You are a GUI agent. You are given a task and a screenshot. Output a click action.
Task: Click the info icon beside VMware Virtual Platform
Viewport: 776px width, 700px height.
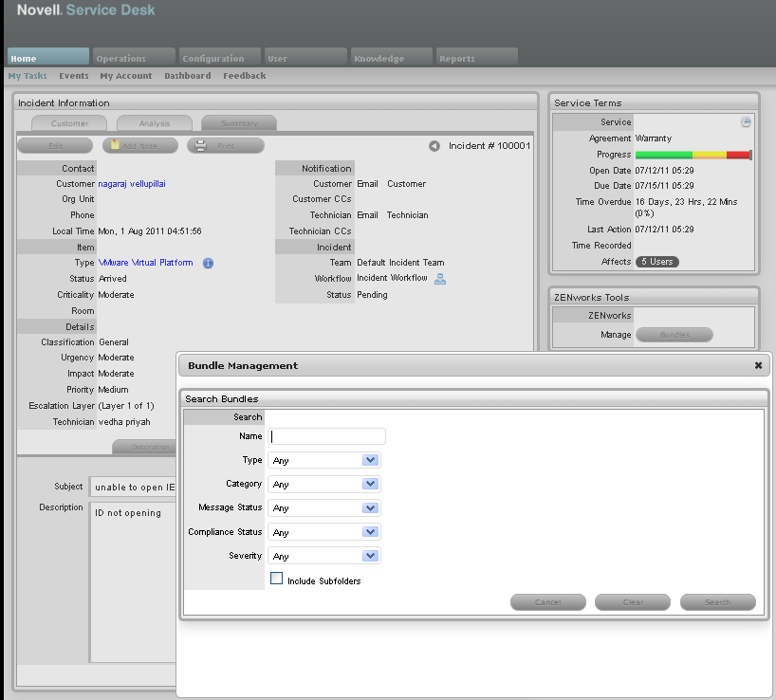pos(208,263)
